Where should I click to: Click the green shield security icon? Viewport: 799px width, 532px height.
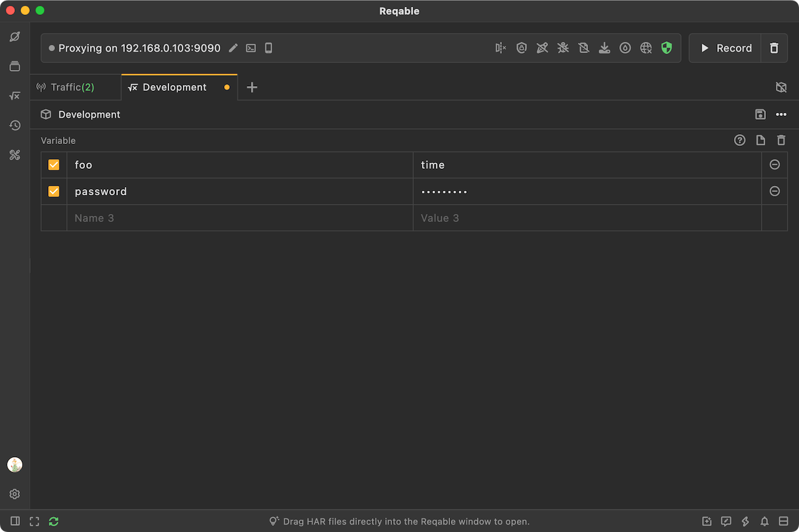pos(667,48)
